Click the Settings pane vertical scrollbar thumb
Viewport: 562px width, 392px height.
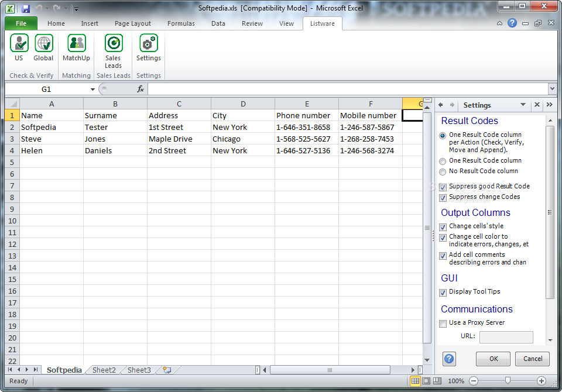click(x=550, y=212)
